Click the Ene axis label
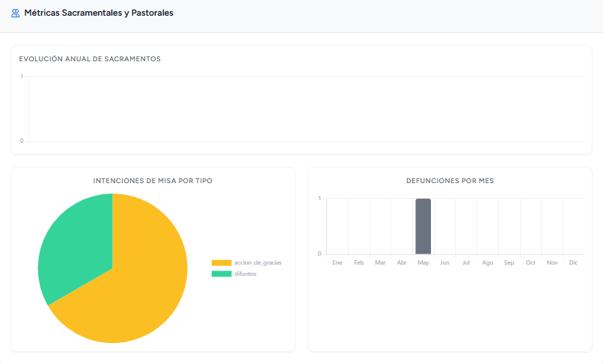 [x=337, y=262]
